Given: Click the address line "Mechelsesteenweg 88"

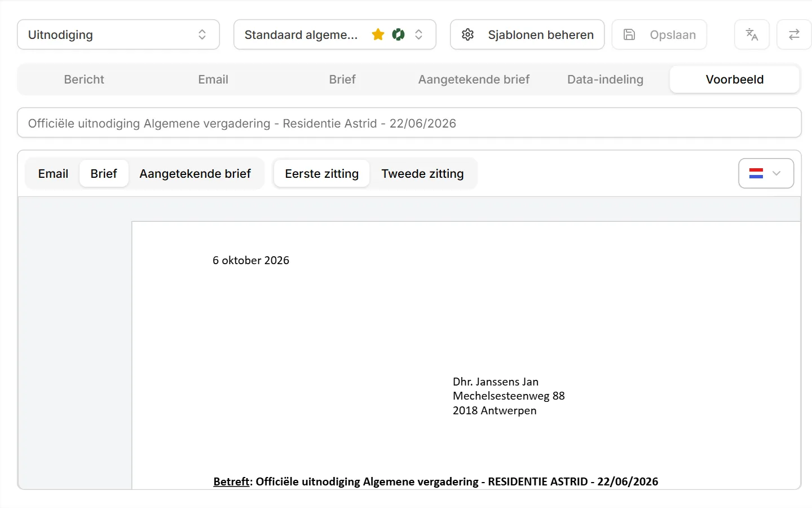Looking at the screenshot, I should 509,396.
